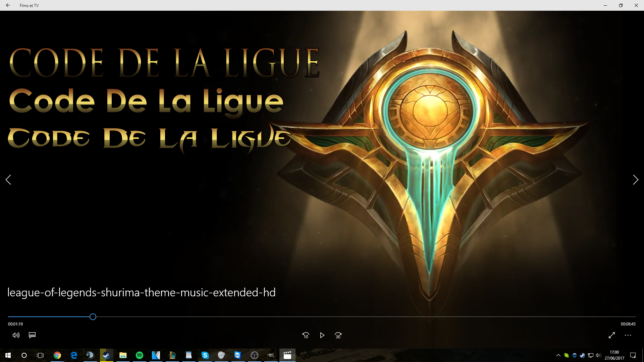Click the seek bar handle at 00:01:19
644x362 pixels.
tap(93, 317)
